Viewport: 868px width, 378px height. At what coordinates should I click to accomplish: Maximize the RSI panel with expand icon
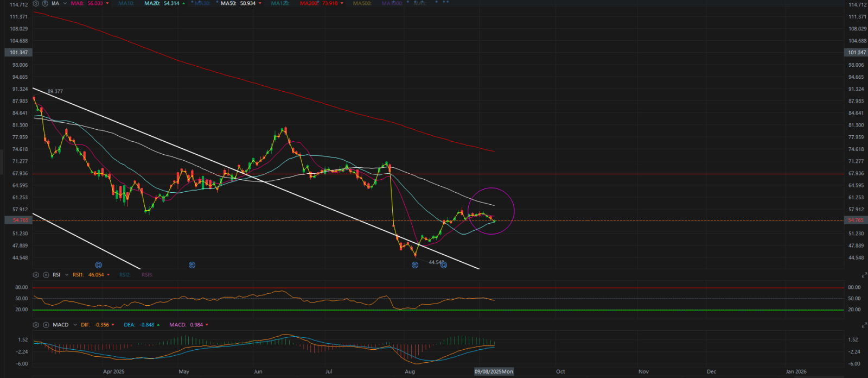(864, 275)
